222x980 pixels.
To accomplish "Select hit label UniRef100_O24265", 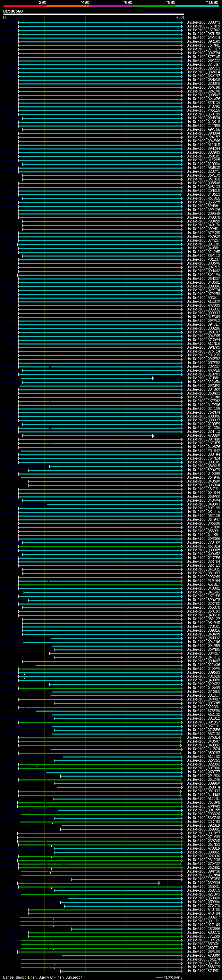I will pos(203,252).
